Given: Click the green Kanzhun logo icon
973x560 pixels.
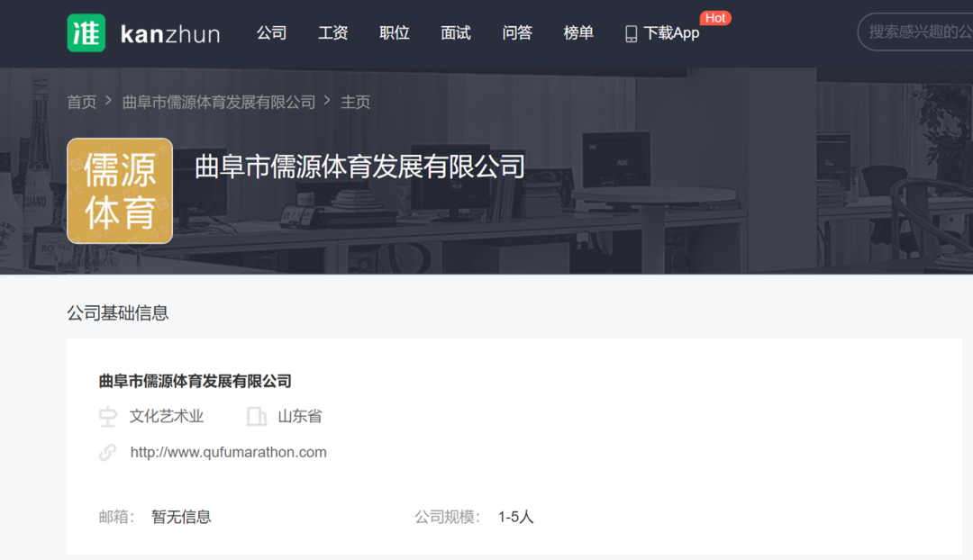Looking at the screenshot, I should (86, 32).
